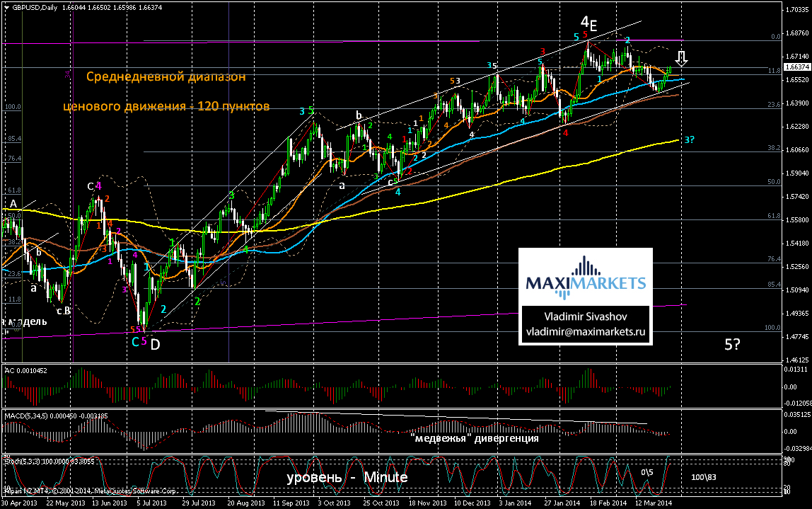The image size is (812, 509).
Task: Click the 0.035125 MACD scale value
Action: (798, 415)
